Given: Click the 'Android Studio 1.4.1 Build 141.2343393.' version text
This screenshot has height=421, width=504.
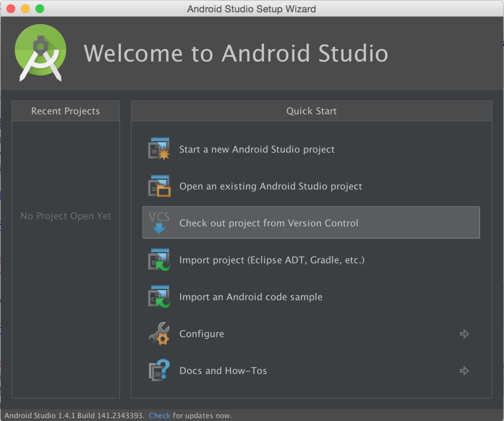Looking at the screenshot, I should (74, 415).
